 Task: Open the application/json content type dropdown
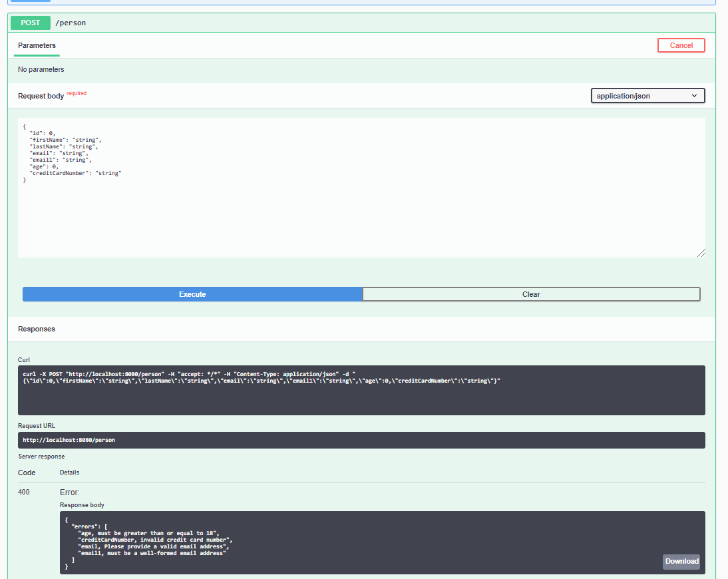(x=647, y=96)
